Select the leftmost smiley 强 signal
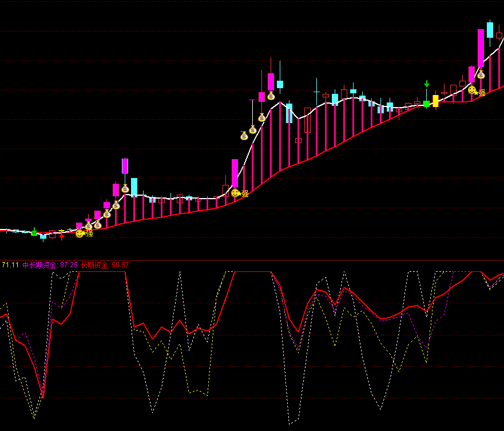 80,234
